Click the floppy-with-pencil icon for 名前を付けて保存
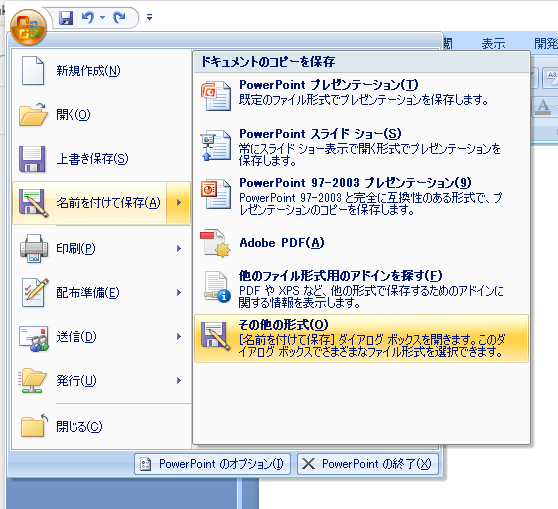558x509 pixels. point(33,203)
